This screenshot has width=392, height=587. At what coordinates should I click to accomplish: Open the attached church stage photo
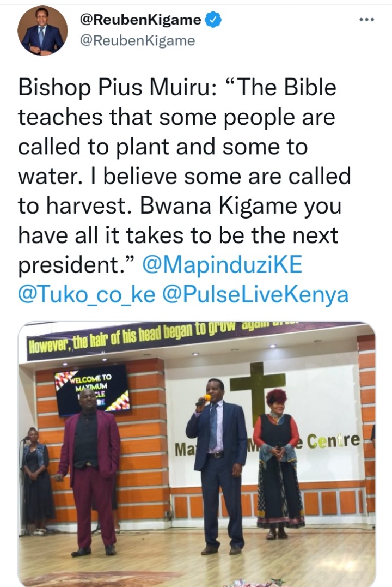pyautogui.click(x=197, y=454)
